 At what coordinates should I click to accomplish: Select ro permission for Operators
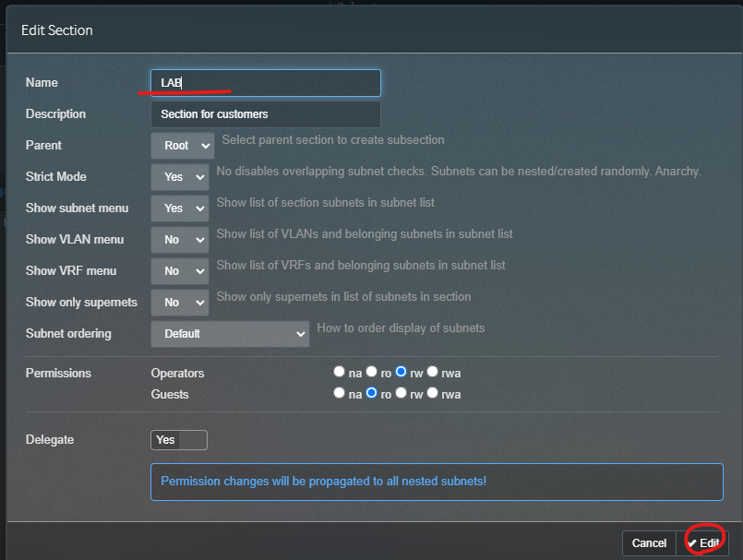(371, 372)
